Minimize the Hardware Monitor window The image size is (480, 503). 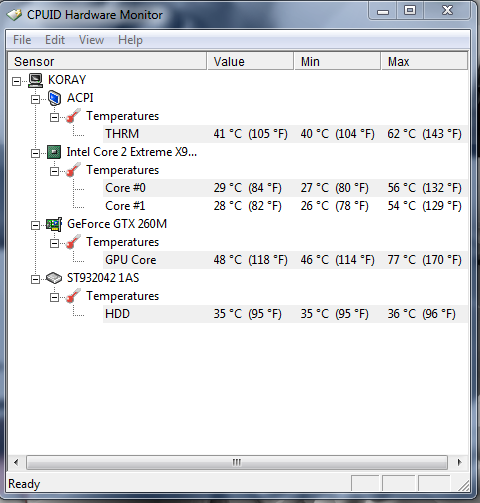coord(383,11)
